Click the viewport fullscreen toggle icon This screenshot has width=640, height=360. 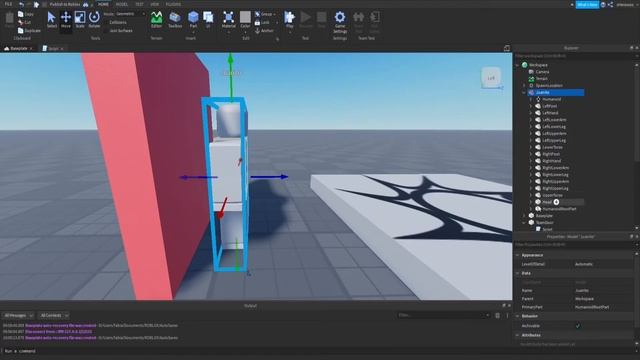coord(507,48)
